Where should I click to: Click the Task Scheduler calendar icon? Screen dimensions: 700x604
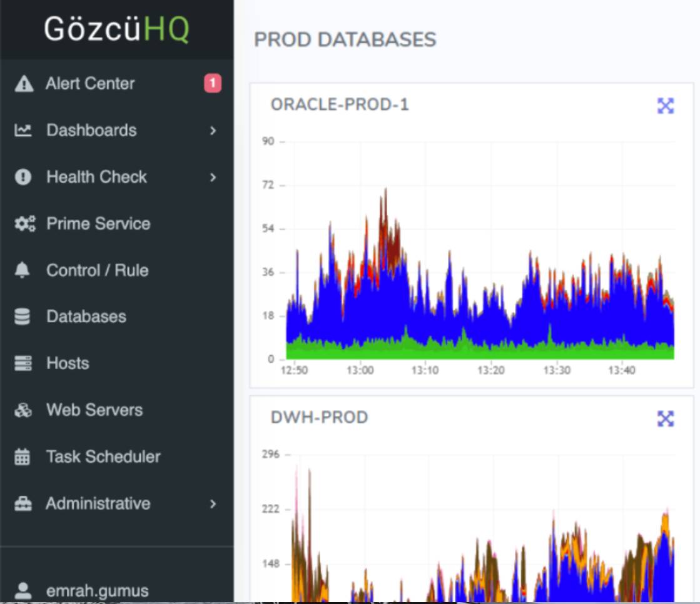23,457
